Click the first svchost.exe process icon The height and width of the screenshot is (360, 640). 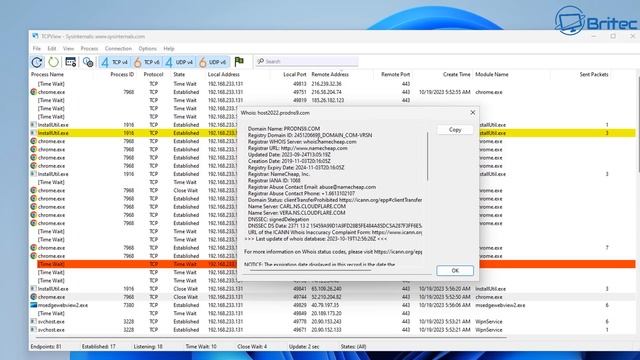click(34, 321)
